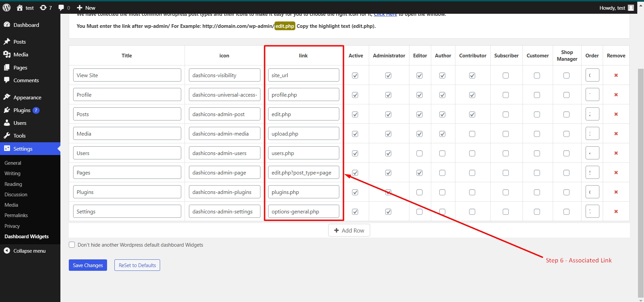Click the Posts pin icon in sidebar
Image resolution: width=644 pixels, height=302 pixels.
(x=7, y=42)
